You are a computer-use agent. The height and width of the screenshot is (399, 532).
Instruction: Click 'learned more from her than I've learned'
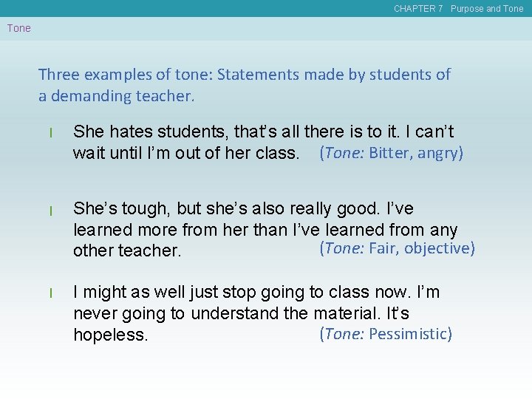point(265,231)
